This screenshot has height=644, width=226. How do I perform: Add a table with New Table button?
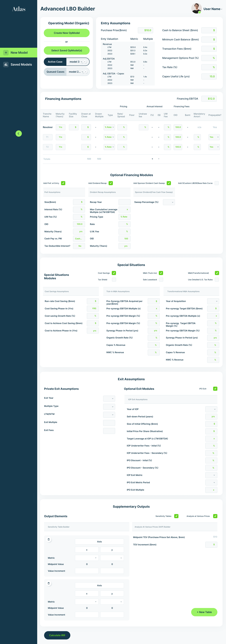pos(204,612)
